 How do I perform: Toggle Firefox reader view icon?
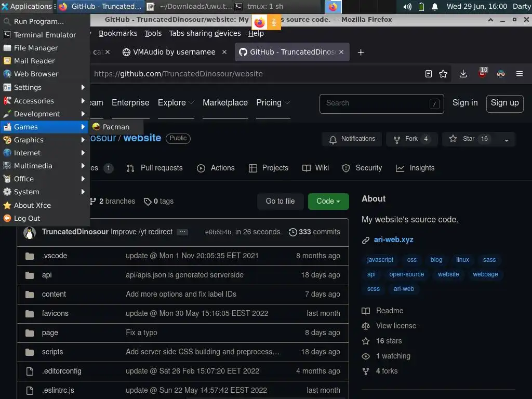click(429, 74)
